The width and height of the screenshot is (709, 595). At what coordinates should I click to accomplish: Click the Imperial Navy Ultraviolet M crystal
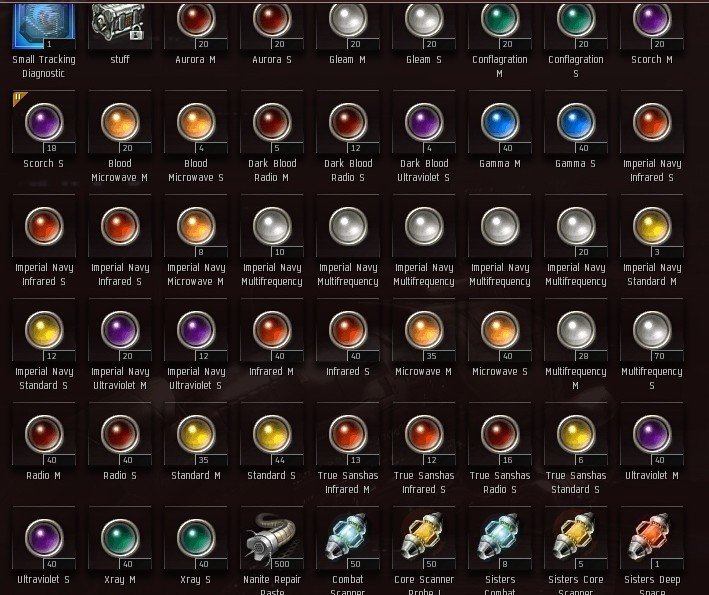[x=120, y=330]
